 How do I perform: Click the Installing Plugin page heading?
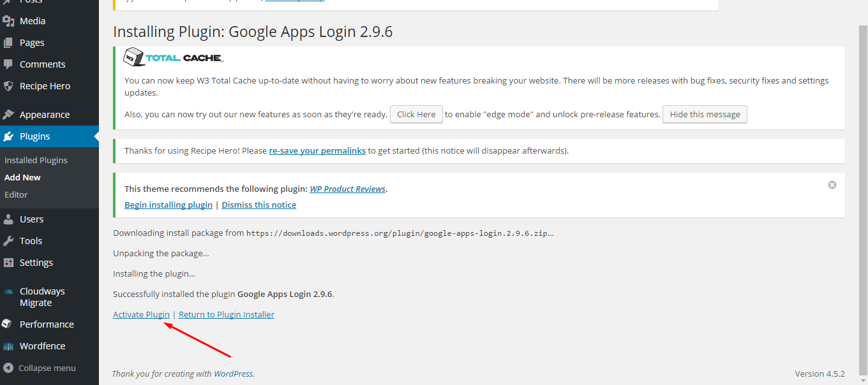click(x=253, y=32)
